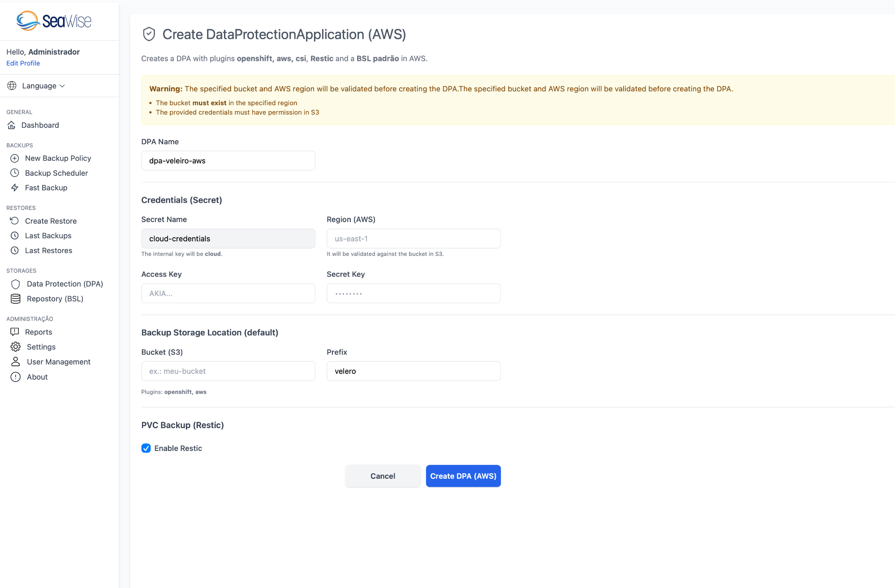Open the Edit Profile link

[23, 63]
